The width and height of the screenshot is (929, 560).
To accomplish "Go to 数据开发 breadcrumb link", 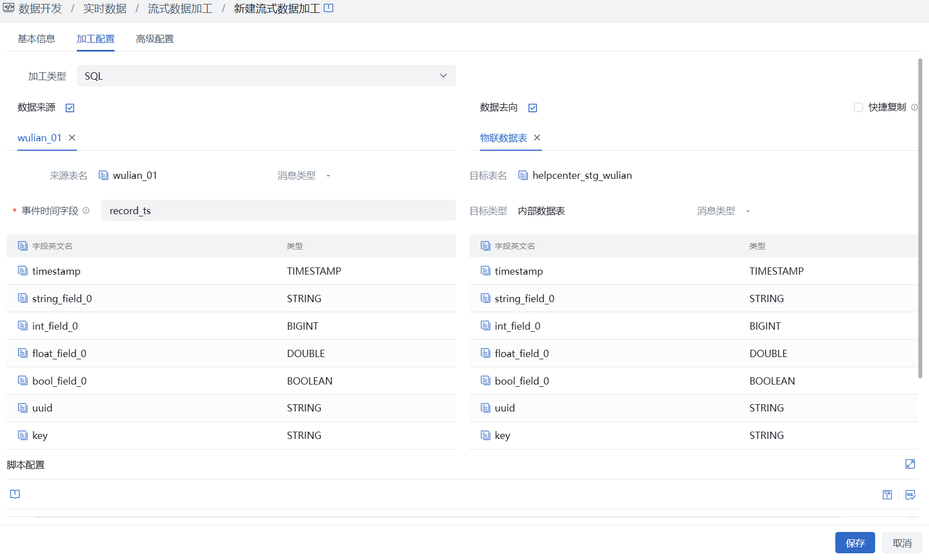I will coord(40,8).
